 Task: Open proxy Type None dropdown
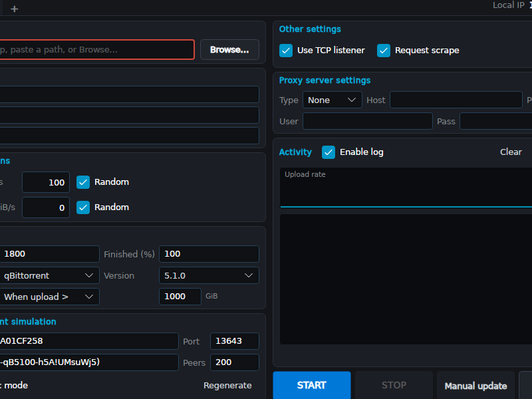332,100
